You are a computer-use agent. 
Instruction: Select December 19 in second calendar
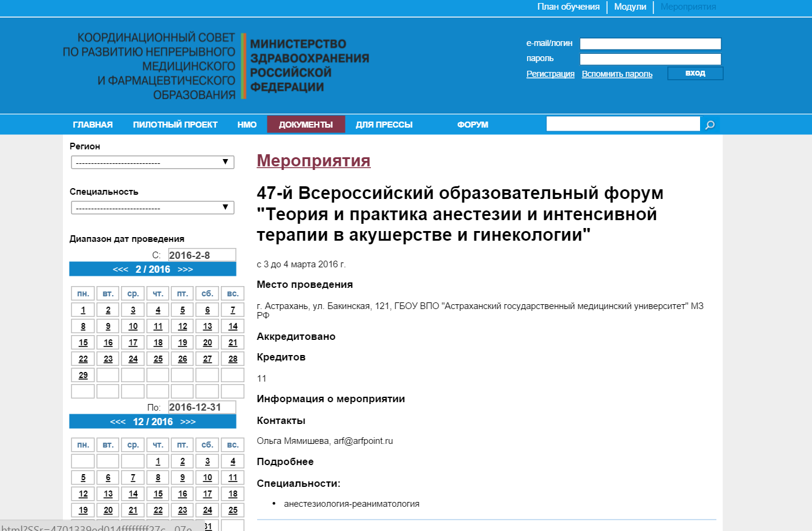tap(83, 510)
